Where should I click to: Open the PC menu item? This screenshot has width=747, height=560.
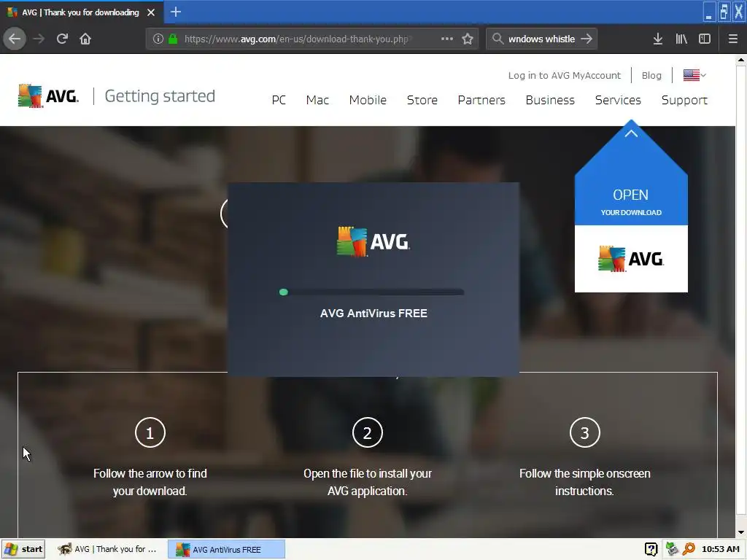(279, 100)
